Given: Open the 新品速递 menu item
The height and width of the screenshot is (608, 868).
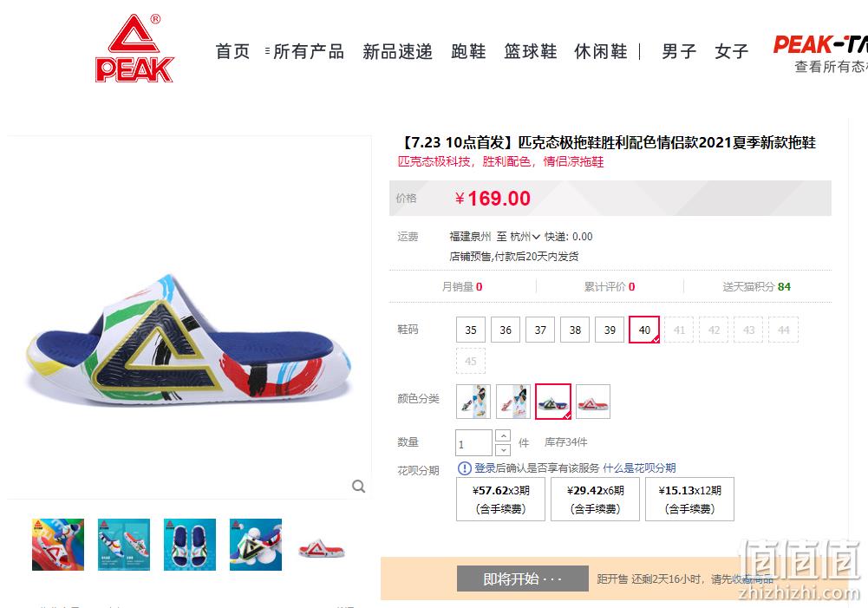Looking at the screenshot, I should (397, 51).
